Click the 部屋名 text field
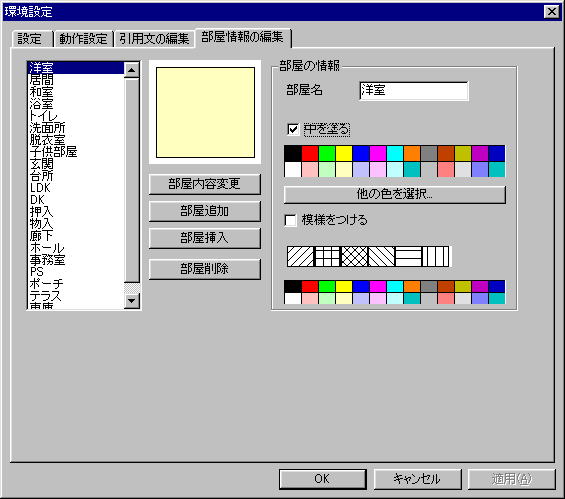Screen dimensions: 565x499 click(414, 91)
